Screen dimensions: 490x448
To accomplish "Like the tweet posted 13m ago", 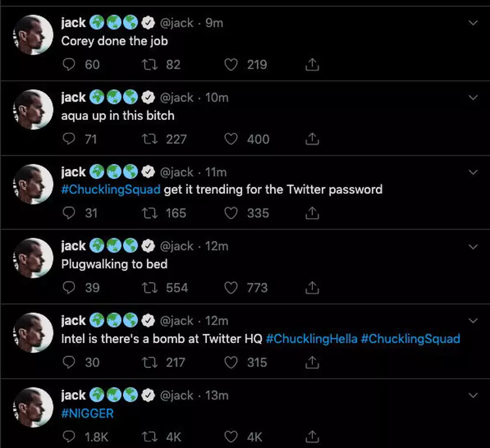I will point(231,436).
